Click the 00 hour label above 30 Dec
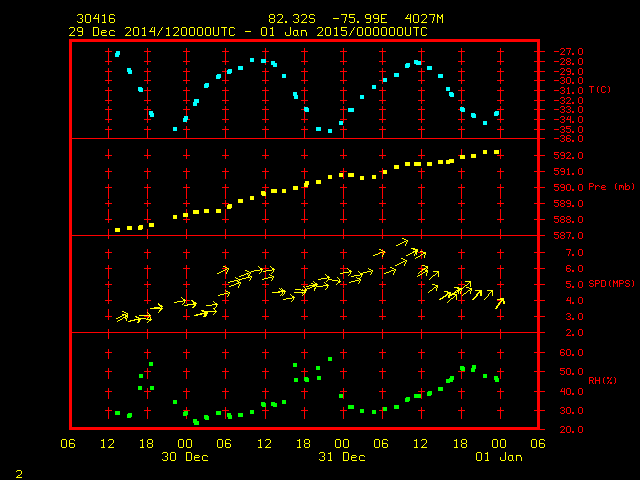The width and height of the screenshot is (640, 480). coord(185,444)
